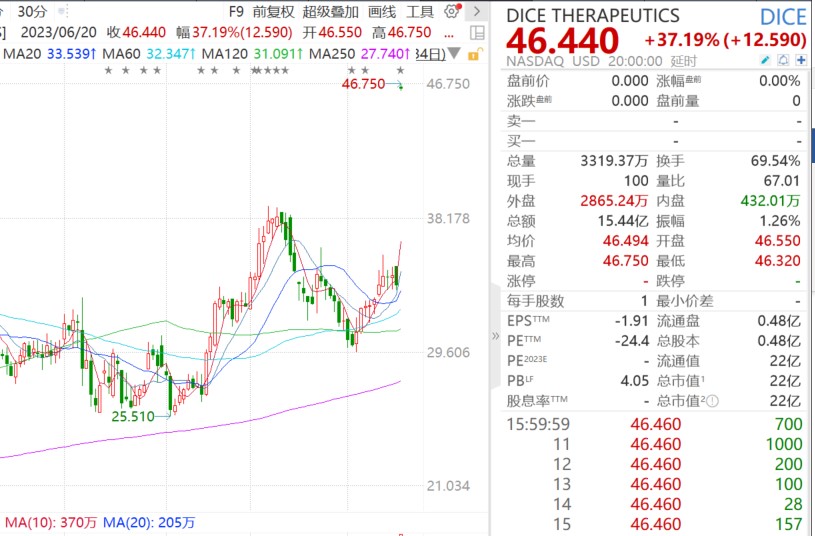Click the DICE ticker symbol link
This screenshot has width=815, height=536.
tap(783, 18)
